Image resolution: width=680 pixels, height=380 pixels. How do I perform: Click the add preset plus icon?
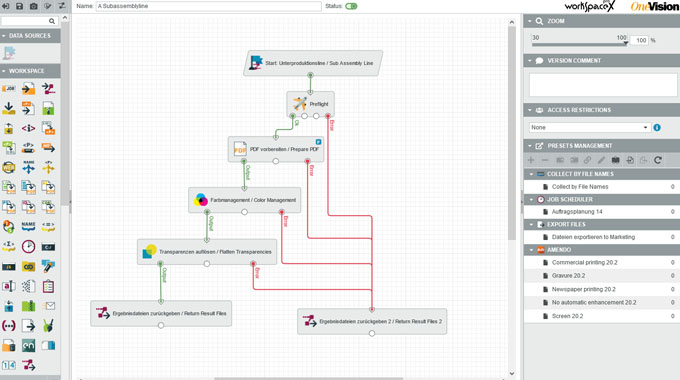pos(531,160)
